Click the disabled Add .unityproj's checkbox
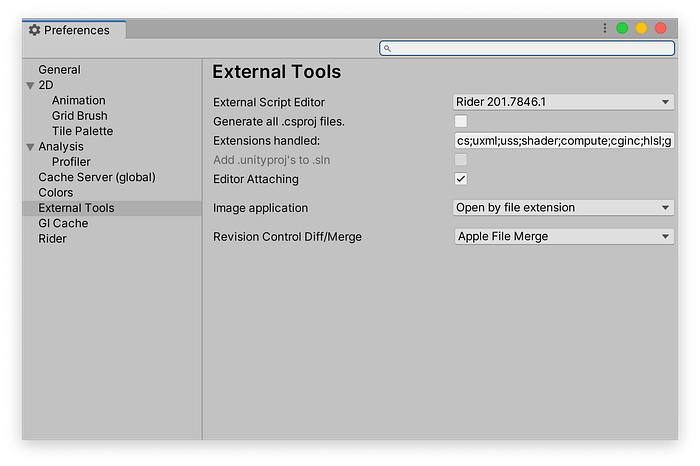Screen dimensions: 700x466 pyautogui.click(x=461, y=160)
